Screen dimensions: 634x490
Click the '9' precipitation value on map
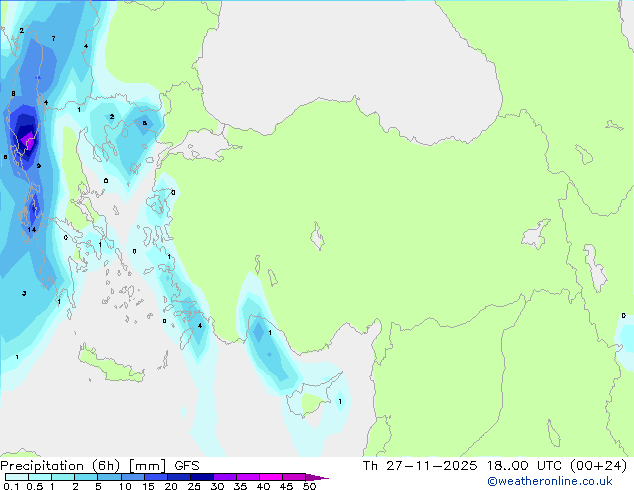(38, 166)
